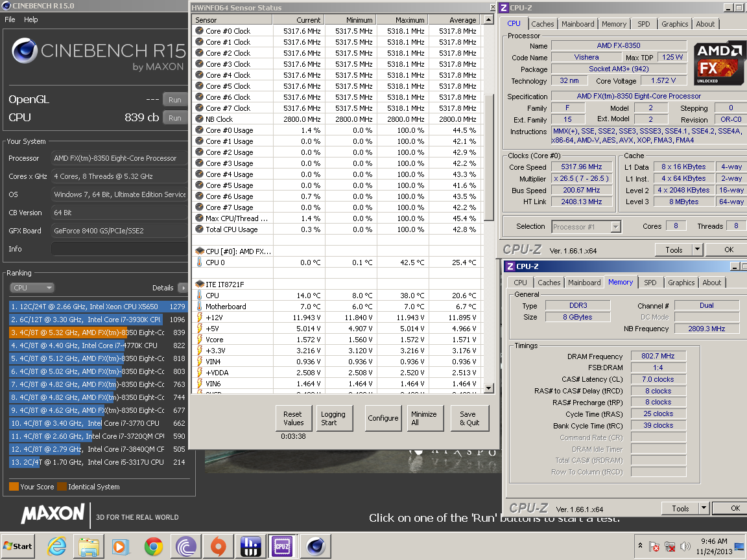Open Tools dropdown arrow in lower CPU-Z
The width and height of the screenshot is (747, 560).
704,509
